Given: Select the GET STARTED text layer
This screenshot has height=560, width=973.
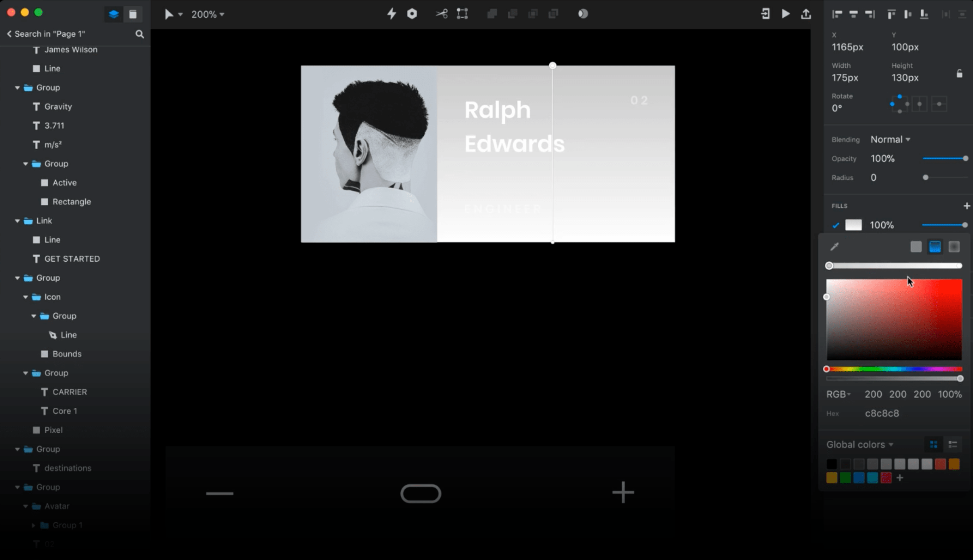Looking at the screenshot, I should coord(72,259).
